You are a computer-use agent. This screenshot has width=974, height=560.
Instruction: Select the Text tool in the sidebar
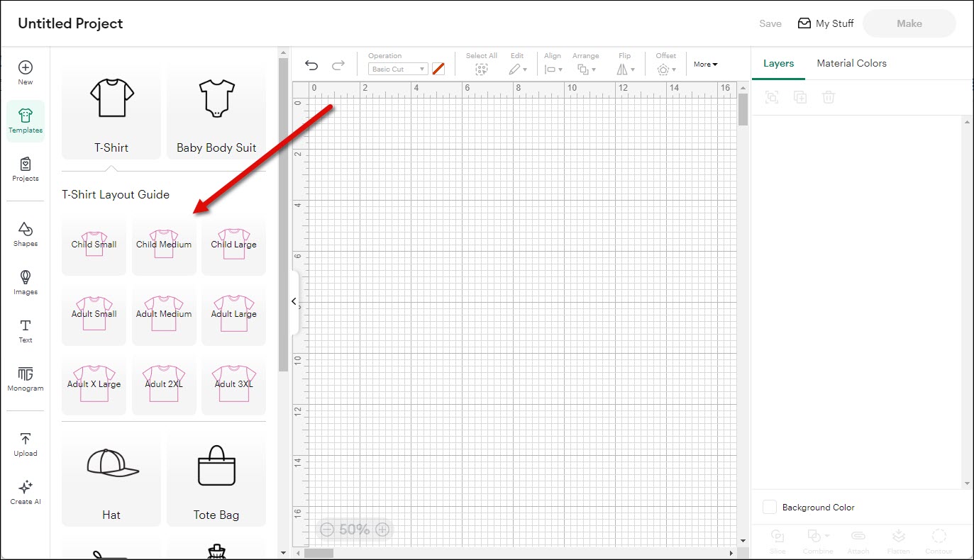26,330
